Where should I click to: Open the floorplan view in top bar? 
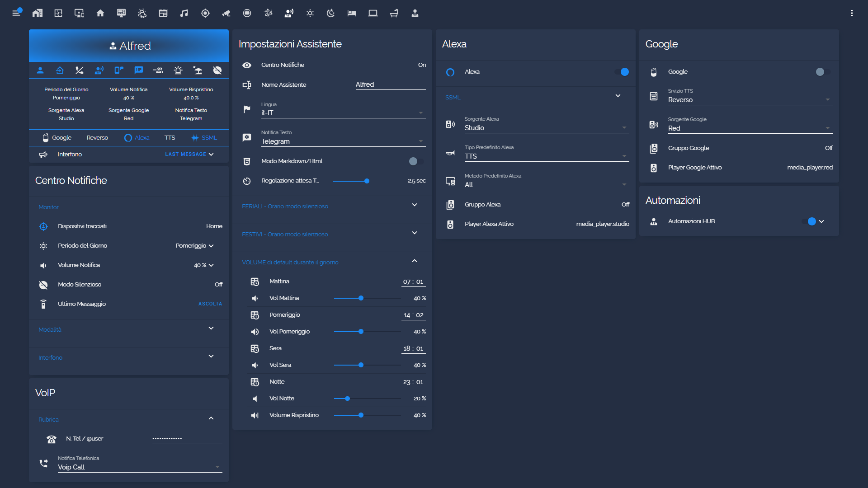click(58, 13)
